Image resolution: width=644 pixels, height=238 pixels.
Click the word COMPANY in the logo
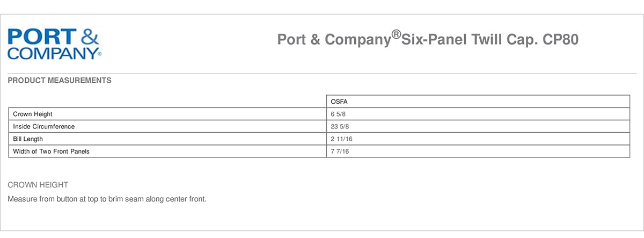tap(52, 54)
